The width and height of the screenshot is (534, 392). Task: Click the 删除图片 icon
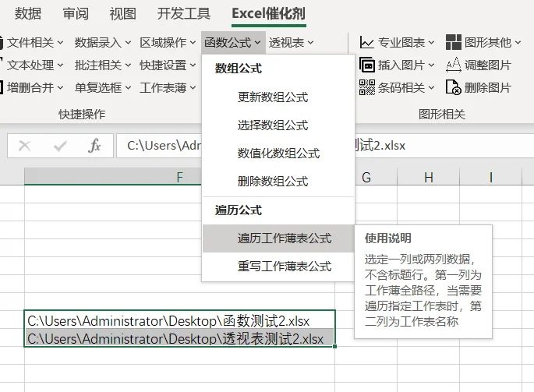[x=453, y=87]
